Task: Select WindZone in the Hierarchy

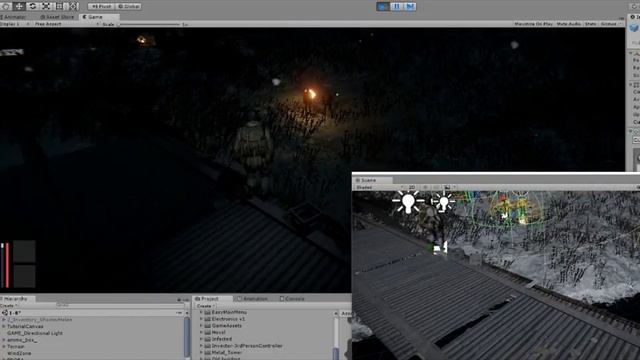Action: click(19, 353)
